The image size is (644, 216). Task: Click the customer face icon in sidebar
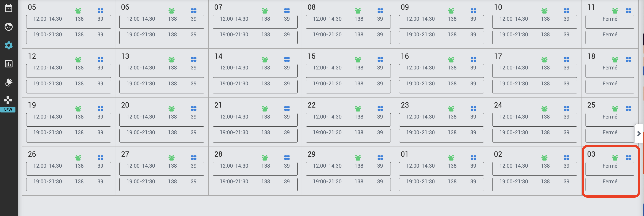(x=9, y=27)
